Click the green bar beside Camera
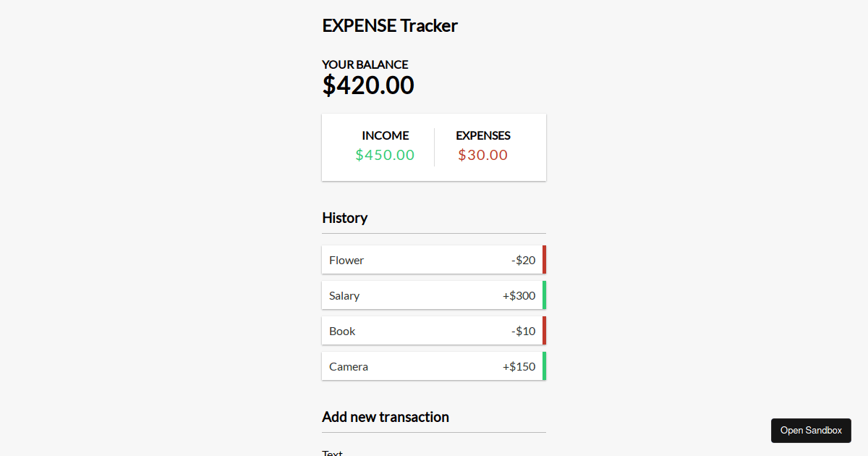The height and width of the screenshot is (456, 868). coord(544,366)
